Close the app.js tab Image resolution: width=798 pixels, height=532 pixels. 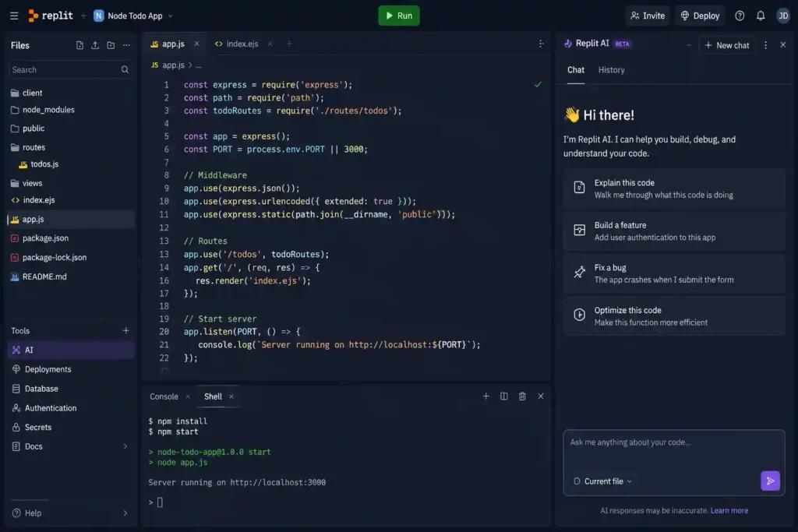click(x=196, y=44)
